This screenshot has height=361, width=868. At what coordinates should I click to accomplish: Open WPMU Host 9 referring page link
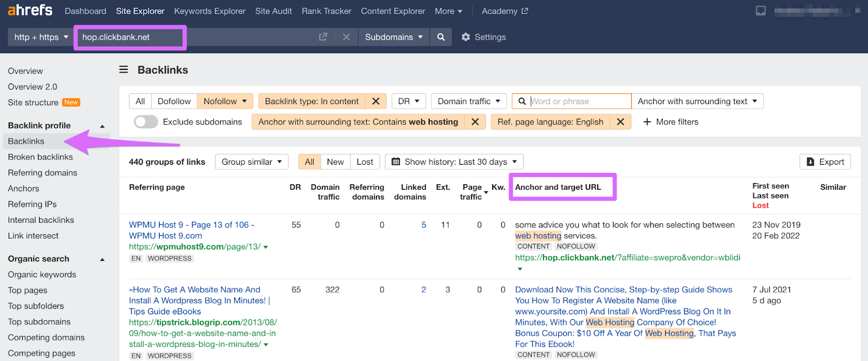click(x=192, y=230)
